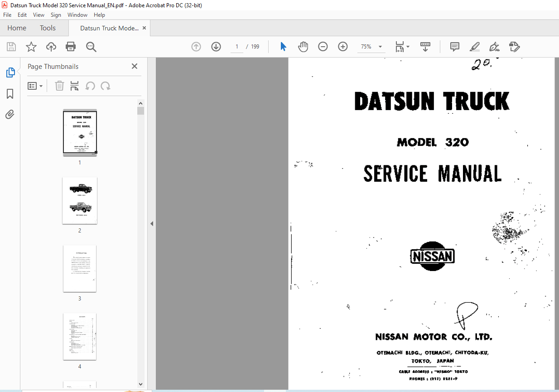559x392 pixels.
Task: Open the View menu
Action: point(39,15)
